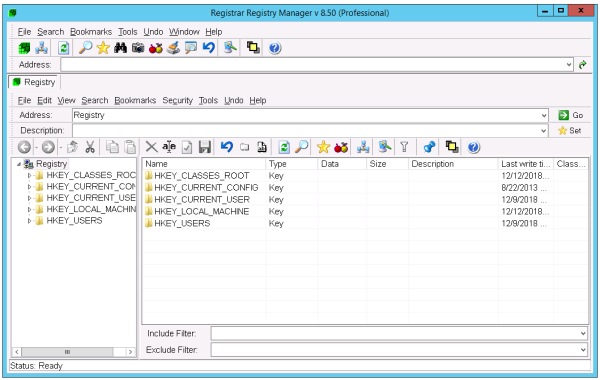Screen dimensions: 600x380
Task: Click the refresh page icon in top toolbar
Action: [64, 48]
